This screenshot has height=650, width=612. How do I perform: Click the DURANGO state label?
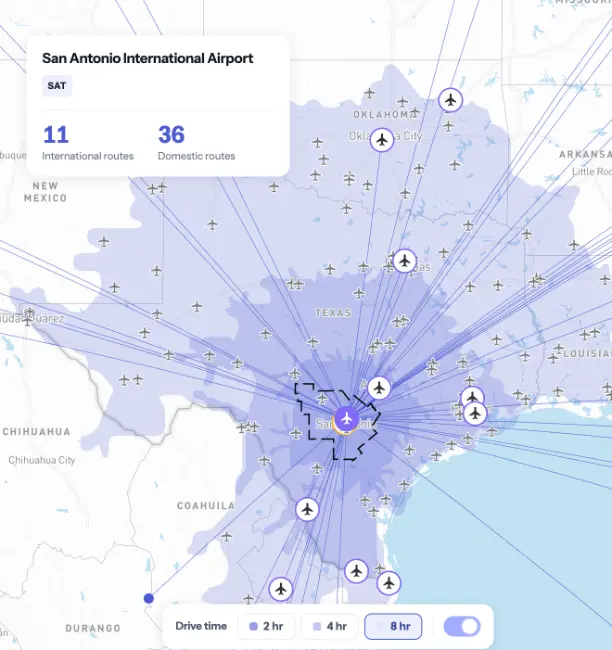pos(93,628)
